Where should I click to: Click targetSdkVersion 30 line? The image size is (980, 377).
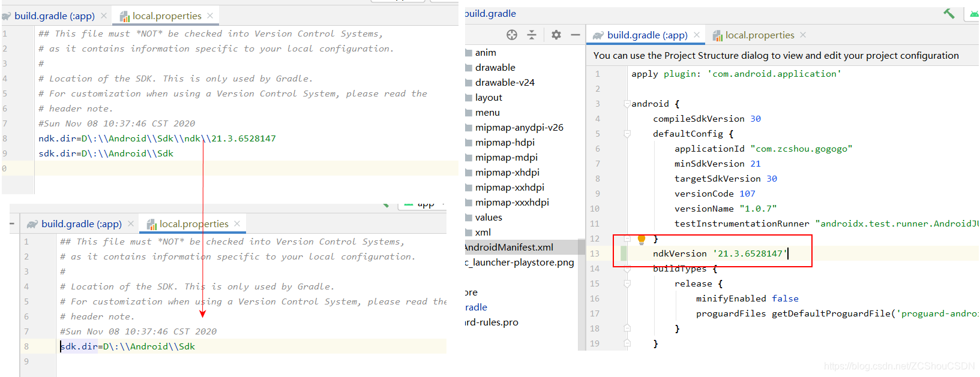coord(726,179)
